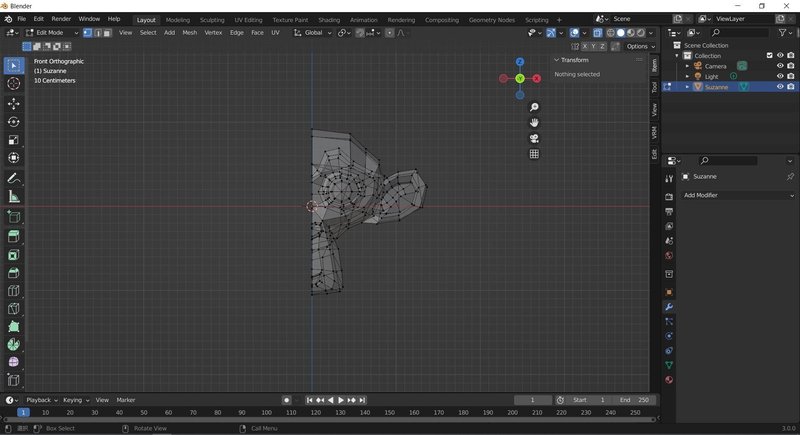
Task: Activate the Scale tool
Action: tap(14, 140)
